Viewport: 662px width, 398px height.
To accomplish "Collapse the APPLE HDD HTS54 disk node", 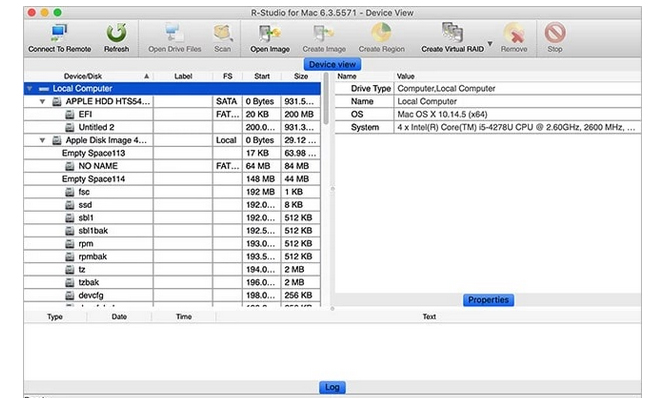I will (42, 102).
